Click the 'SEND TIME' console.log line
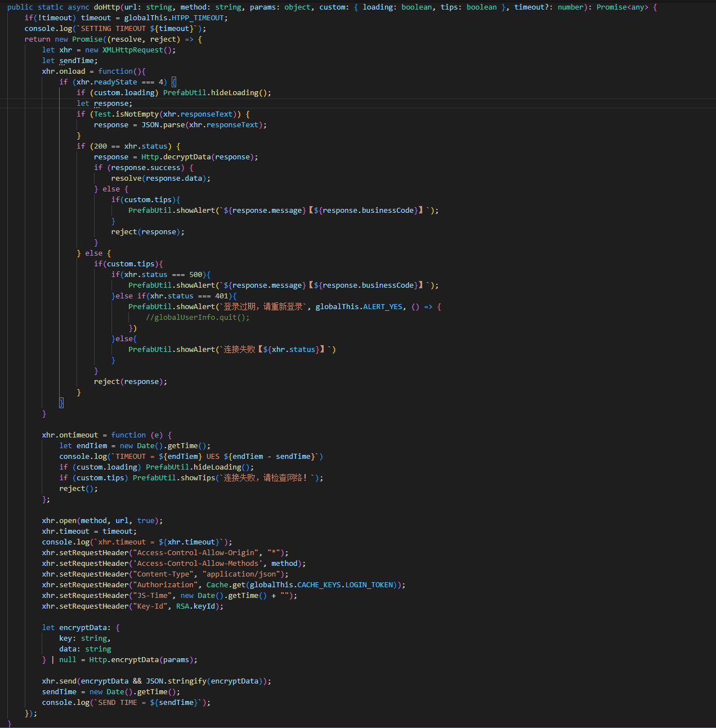Viewport: 716px width, 728px height. point(126,703)
